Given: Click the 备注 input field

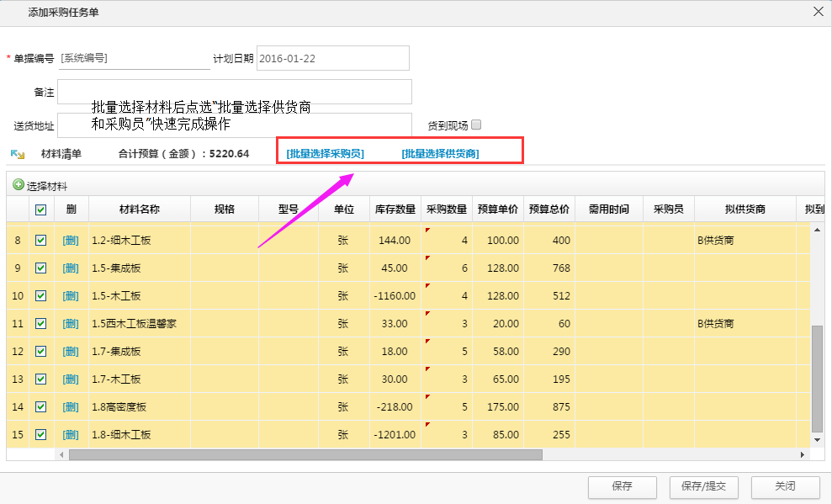Looking at the screenshot, I should [235, 92].
